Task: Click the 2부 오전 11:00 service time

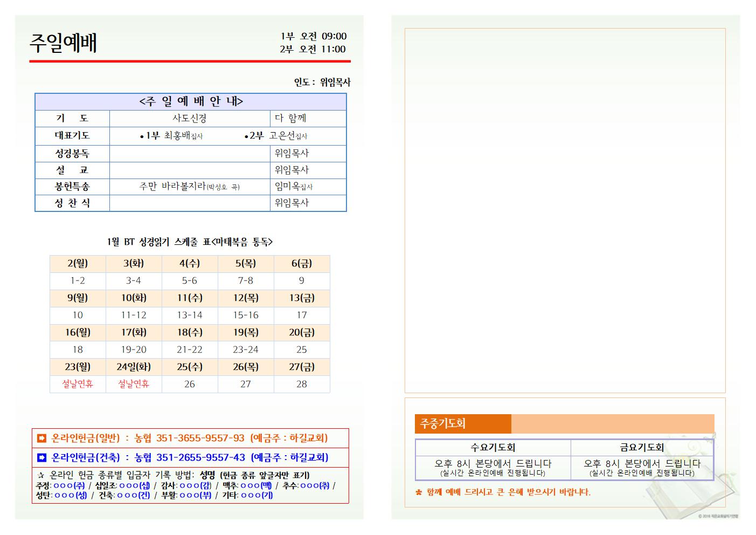Action: coord(313,49)
